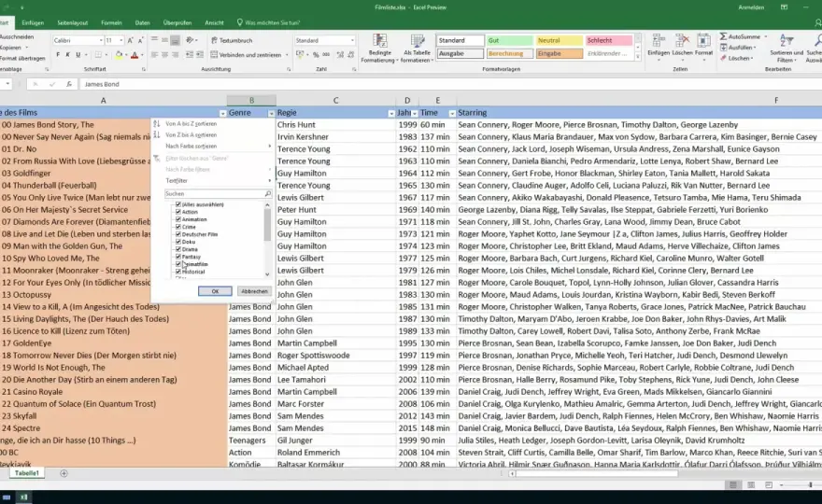
Task: Open the Calibri font name dropdown
Action: (x=101, y=40)
